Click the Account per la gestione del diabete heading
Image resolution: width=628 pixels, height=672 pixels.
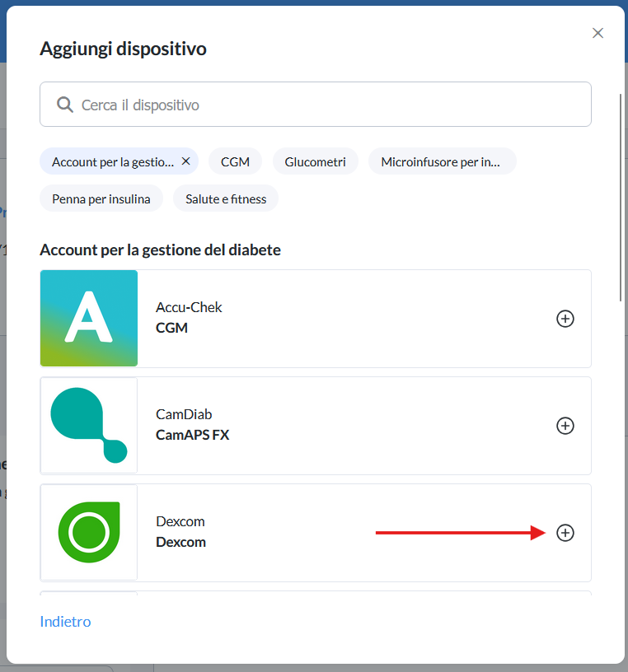(x=160, y=250)
